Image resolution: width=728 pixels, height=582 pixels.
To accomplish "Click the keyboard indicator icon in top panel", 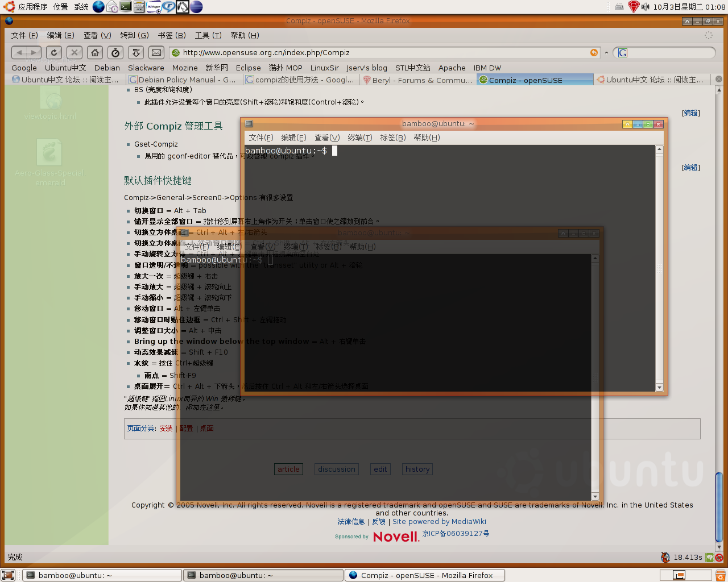I will (619, 7).
